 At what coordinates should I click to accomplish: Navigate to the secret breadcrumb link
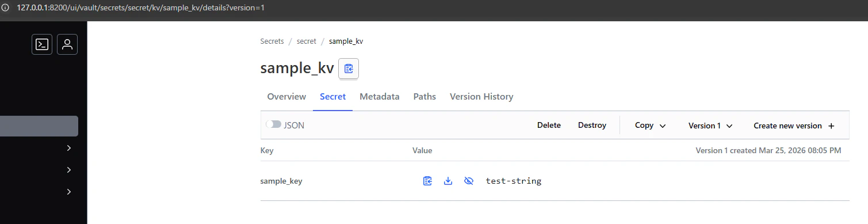(x=307, y=41)
